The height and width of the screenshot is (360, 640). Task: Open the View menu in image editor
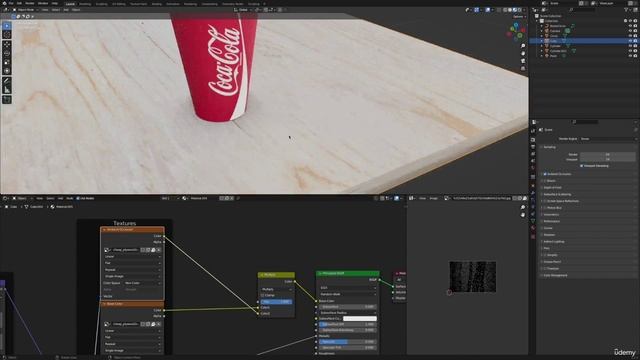[x=422, y=198]
